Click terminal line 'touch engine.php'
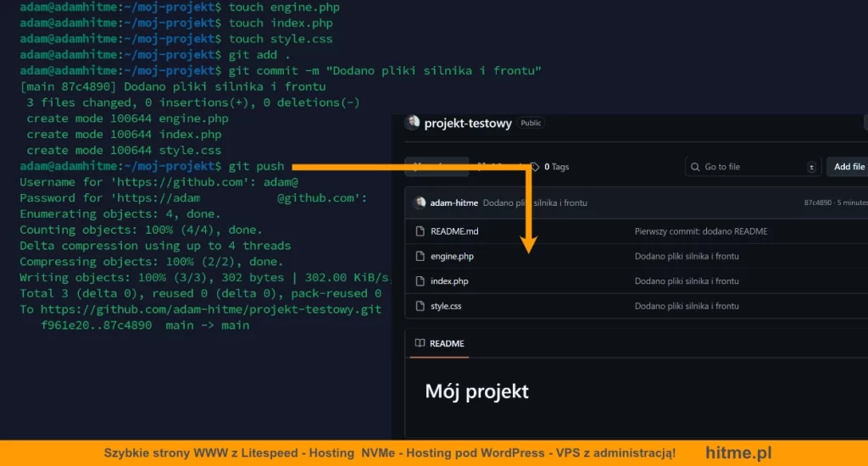 click(x=180, y=7)
